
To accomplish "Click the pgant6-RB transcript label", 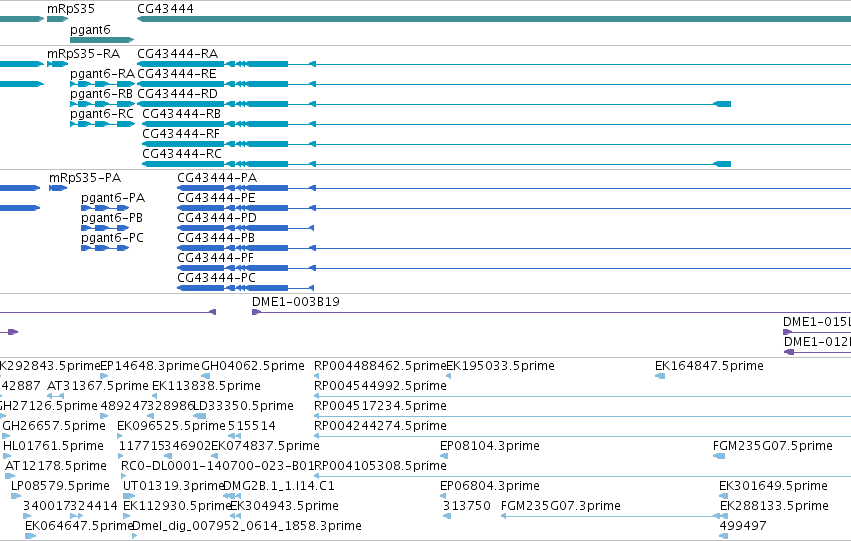I will click(101, 94).
